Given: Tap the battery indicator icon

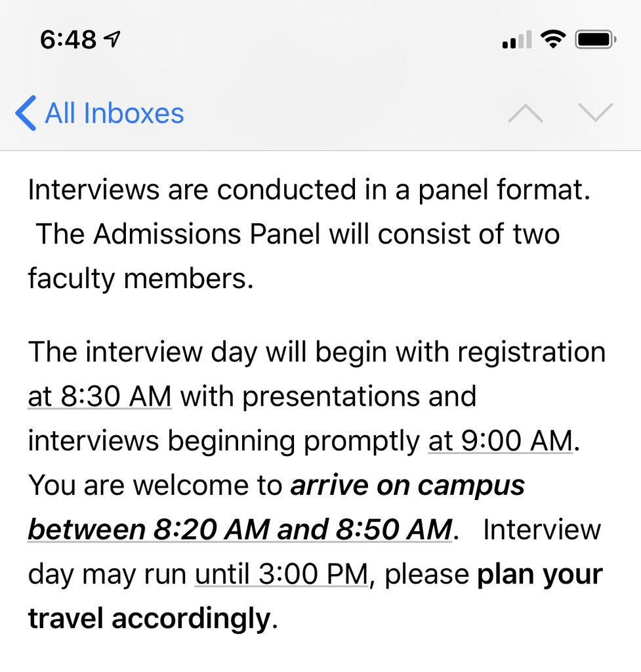Looking at the screenshot, I should 596,39.
